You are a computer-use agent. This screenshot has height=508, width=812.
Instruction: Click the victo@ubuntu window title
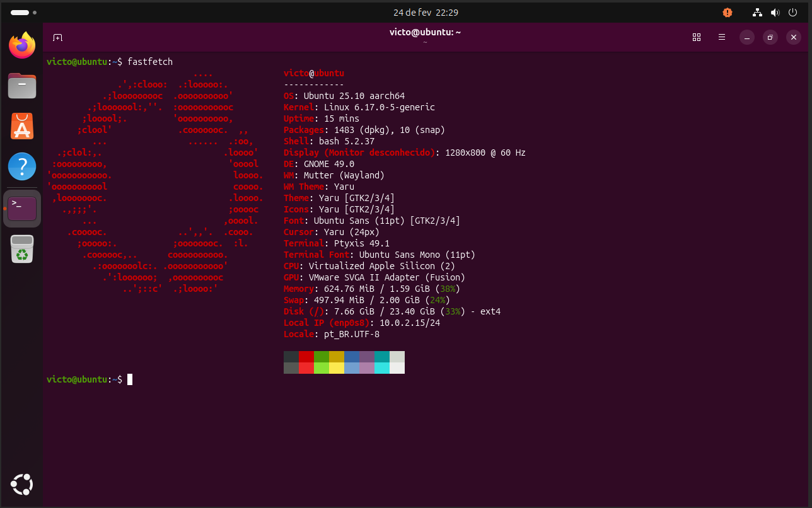425,33
